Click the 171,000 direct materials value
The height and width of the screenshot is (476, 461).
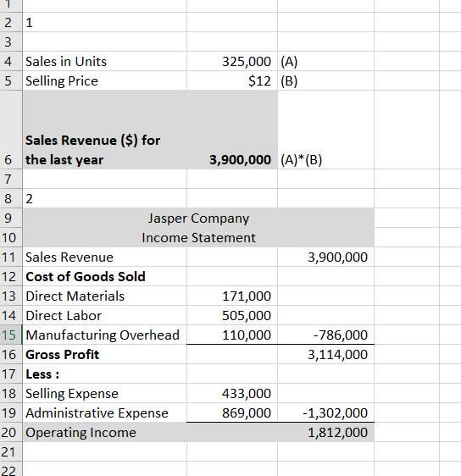tap(232, 296)
